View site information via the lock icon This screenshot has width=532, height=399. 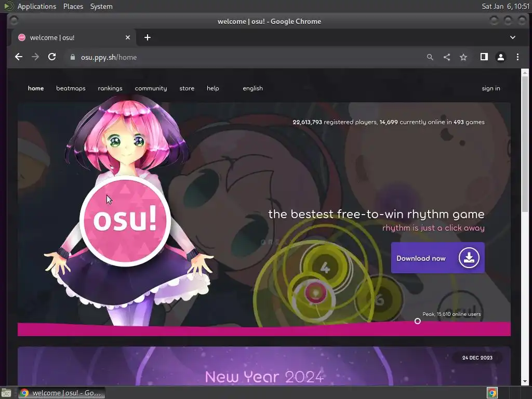[x=72, y=57]
